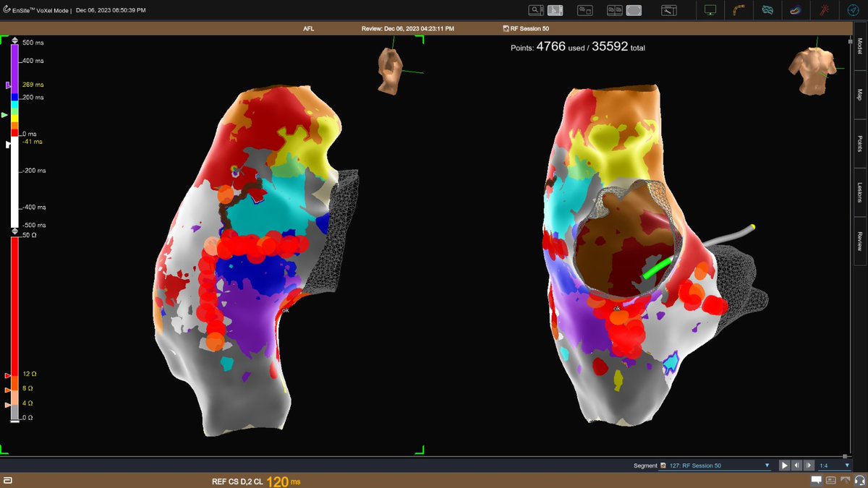Click the RF Session 50 header label
868x488 pixels.
(531, 28)
